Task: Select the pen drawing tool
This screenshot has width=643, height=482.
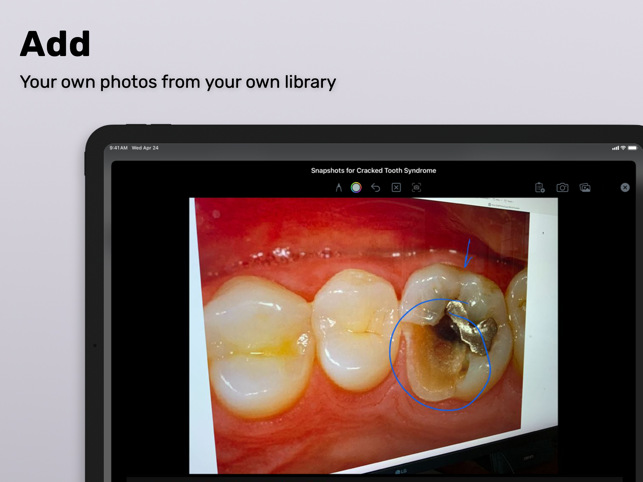Action: tap(339, 188)
